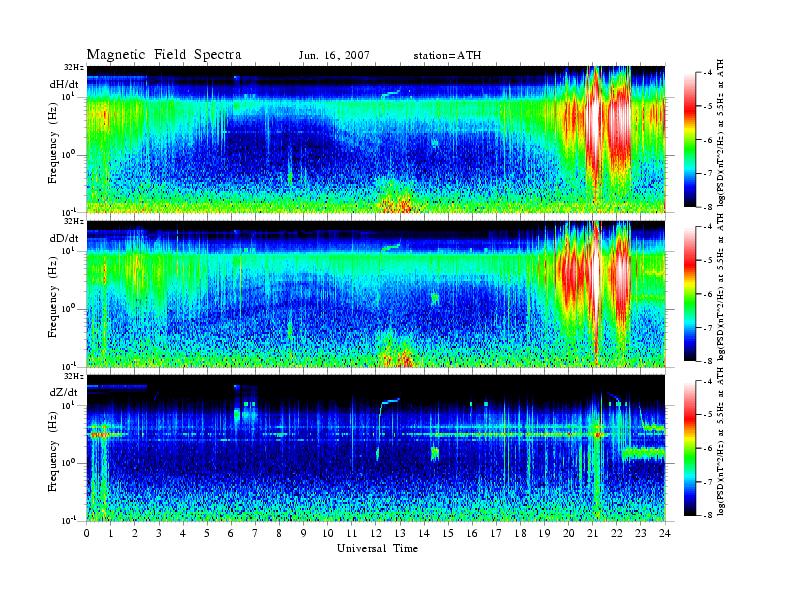Click the dZ/dt panel label
The height and width of the screenshot is (612, 792).
[64, 392]
